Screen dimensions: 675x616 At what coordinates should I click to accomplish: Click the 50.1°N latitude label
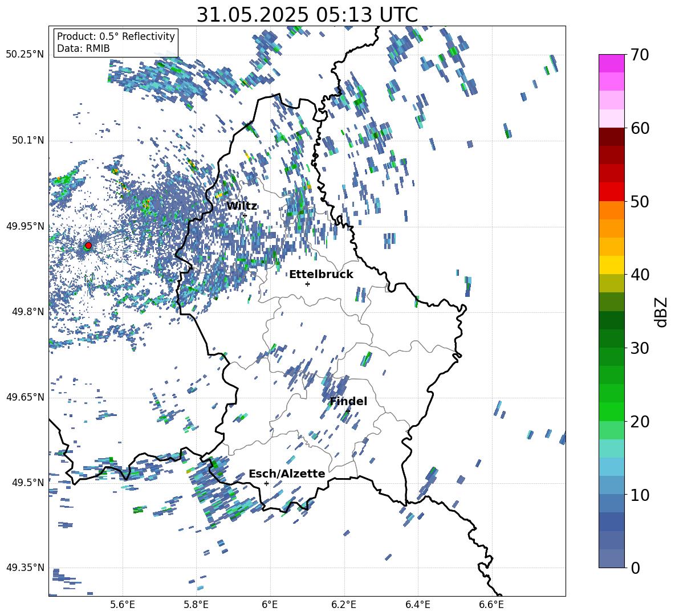(x=28, y=140)
